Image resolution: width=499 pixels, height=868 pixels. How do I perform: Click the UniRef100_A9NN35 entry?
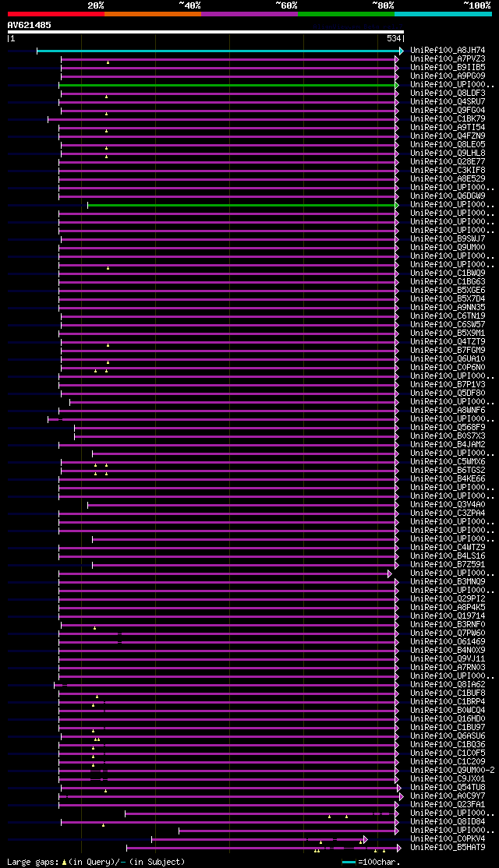point(448,308)
